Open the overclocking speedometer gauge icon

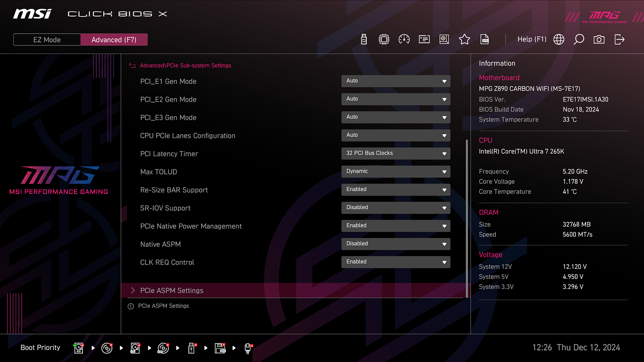404,39
